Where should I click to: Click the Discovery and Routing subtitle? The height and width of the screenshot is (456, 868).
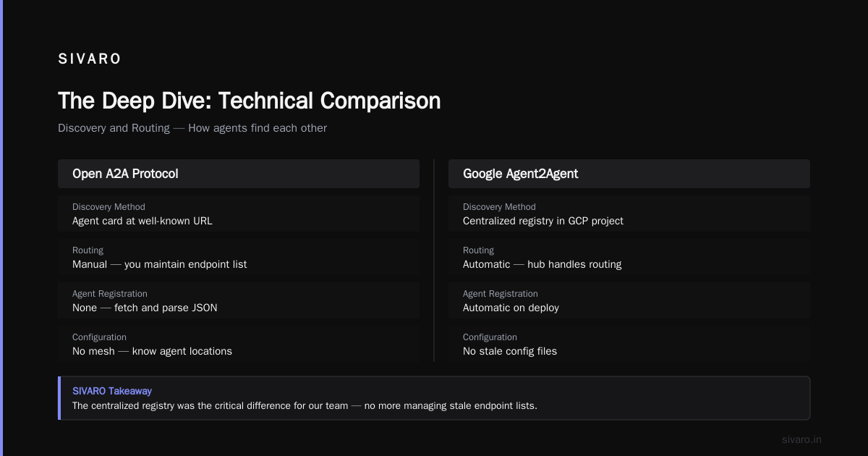coord(192,128)
